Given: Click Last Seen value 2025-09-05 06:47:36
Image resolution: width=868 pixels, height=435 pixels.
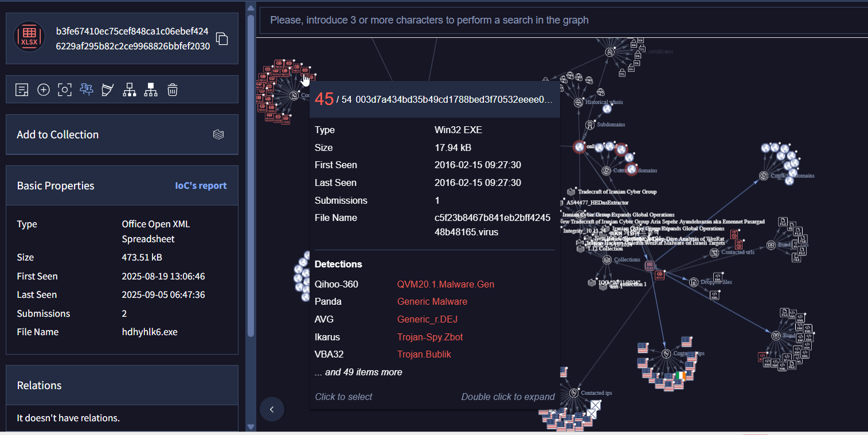Looking at the screenshot, I should point(163,294).
